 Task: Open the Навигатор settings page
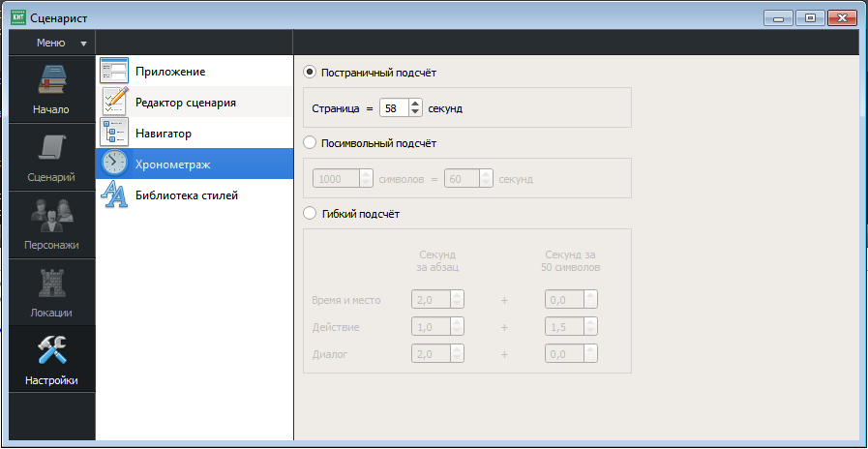(x=195, y=133)
